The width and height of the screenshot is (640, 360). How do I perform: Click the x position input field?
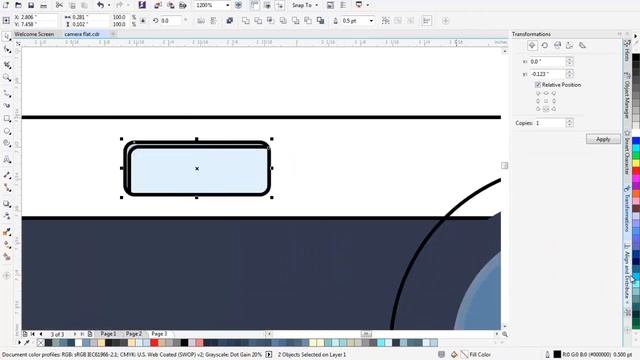[547, 62]
